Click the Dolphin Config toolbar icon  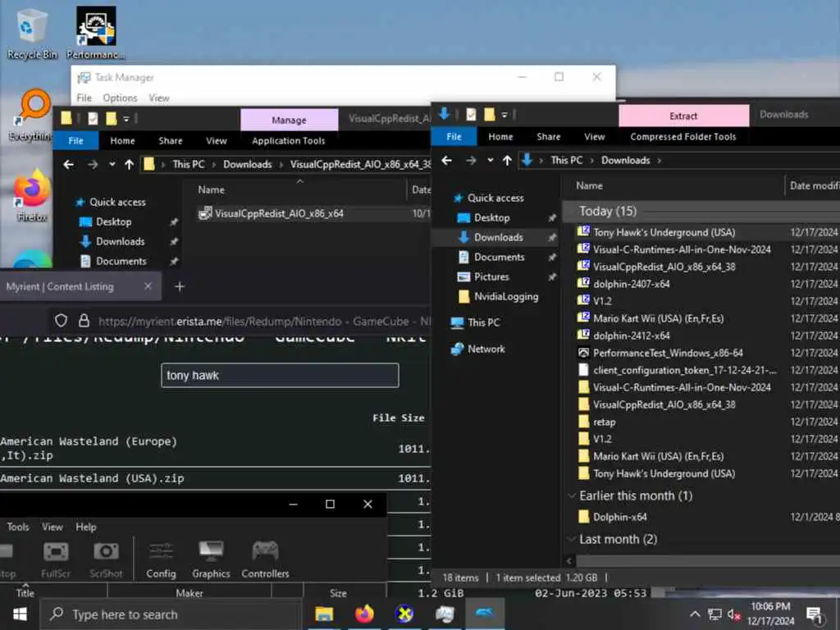[x=161, y=559]
